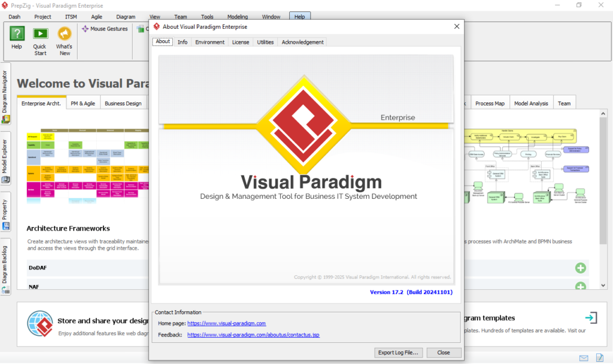
Task: Open the Diagram Backlog side panel
Action: 5,266
